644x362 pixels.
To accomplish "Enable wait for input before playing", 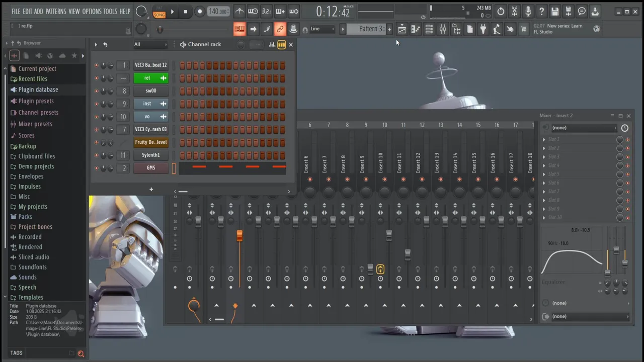I will tap(253, 11).
